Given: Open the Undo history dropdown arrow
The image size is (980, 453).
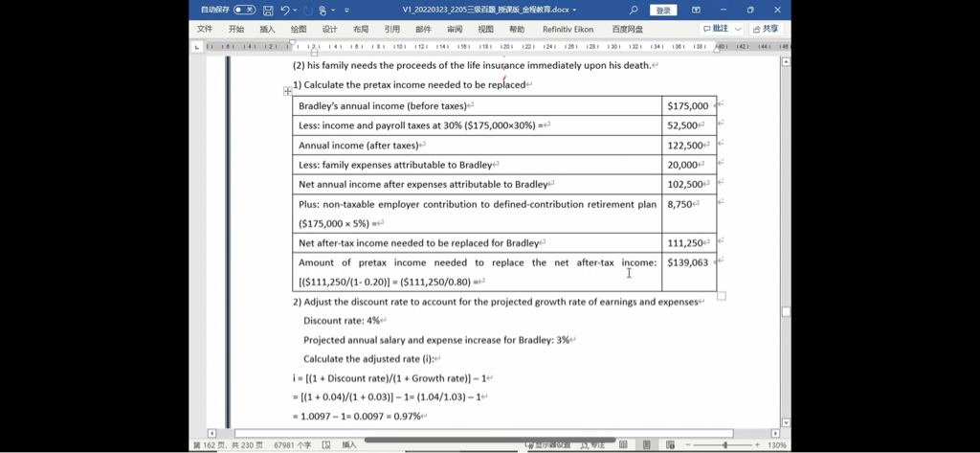Looking at the screenshot, I should click(295, 10).
